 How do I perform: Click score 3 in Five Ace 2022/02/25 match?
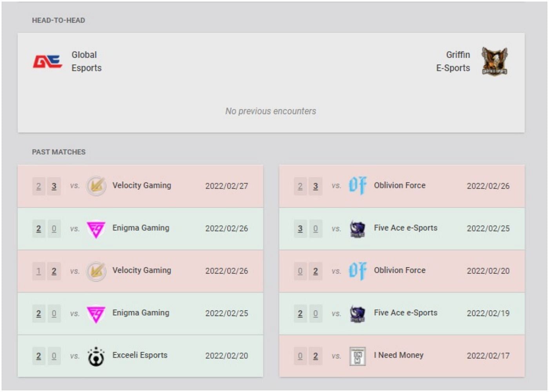tap(300, 229)
